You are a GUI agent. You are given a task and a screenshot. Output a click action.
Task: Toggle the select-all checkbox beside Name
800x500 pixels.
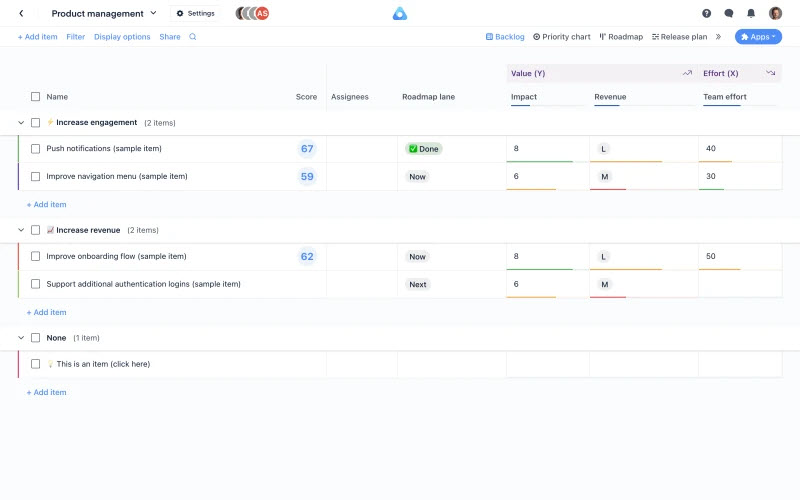coord(35,97)
